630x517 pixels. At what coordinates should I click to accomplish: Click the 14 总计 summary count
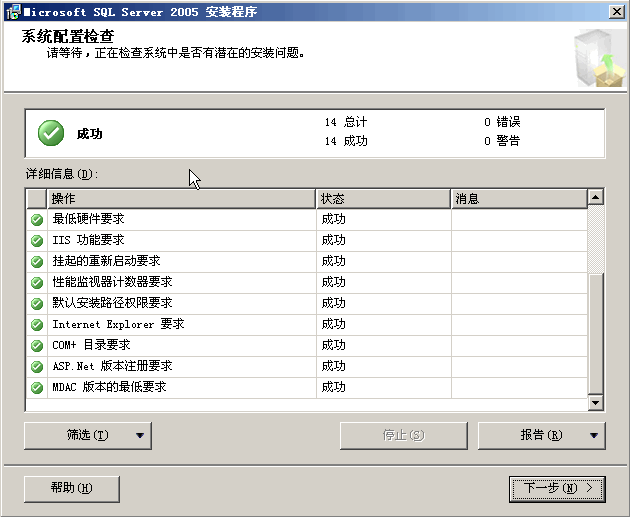tap(346, 122)
